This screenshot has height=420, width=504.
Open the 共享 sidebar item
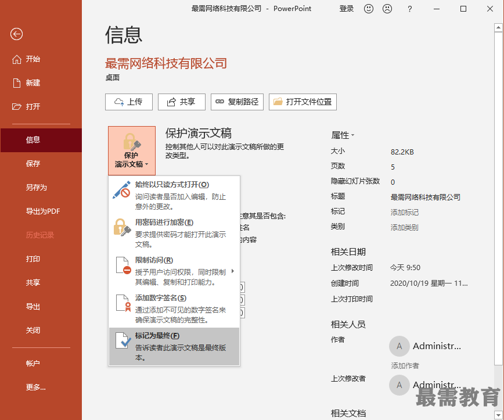41,283
